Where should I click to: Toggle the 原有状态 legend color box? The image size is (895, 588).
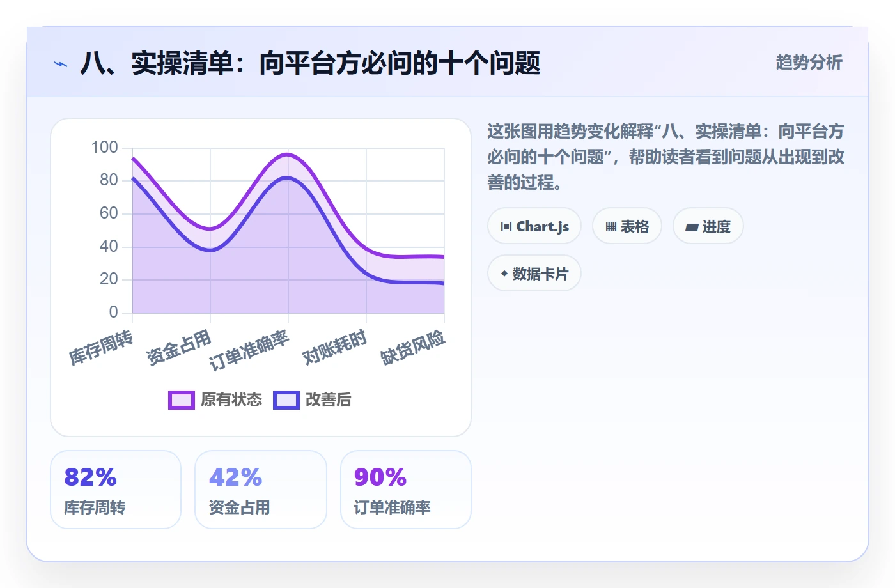(x=182, y=400)
